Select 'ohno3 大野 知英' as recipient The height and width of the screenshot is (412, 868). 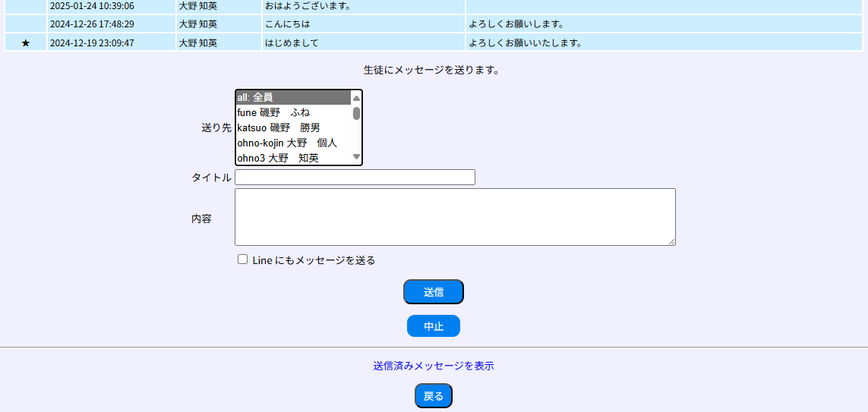(292, 158)
